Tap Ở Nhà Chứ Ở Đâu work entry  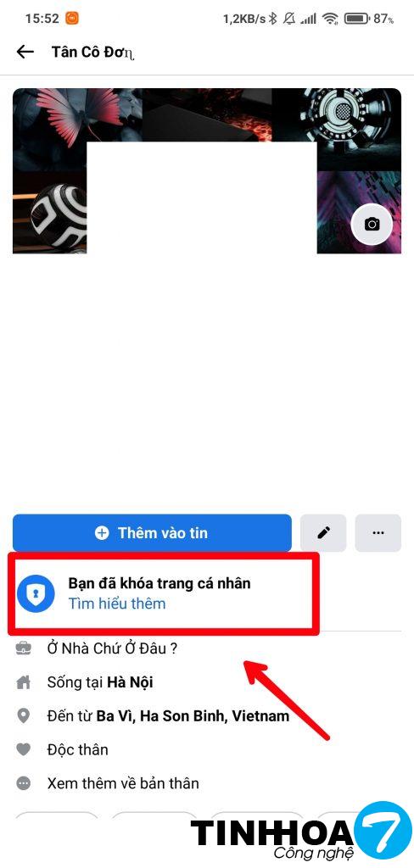[113, 648]
